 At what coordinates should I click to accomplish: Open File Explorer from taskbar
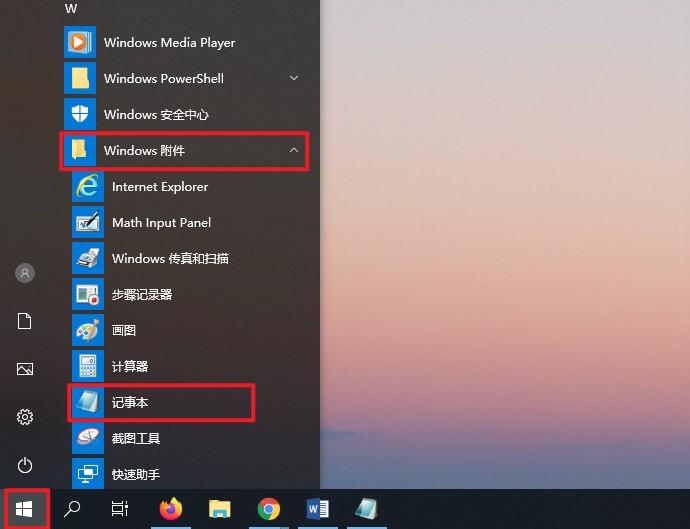point(220,509)
